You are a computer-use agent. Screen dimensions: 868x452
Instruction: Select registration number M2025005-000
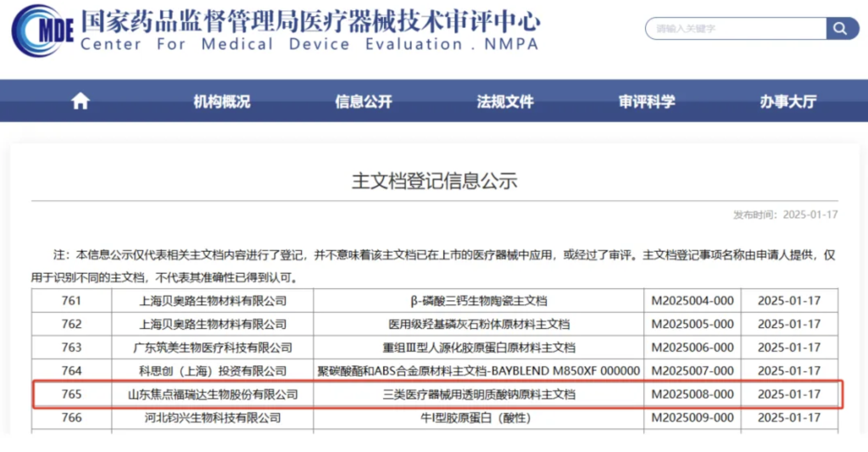693,324
